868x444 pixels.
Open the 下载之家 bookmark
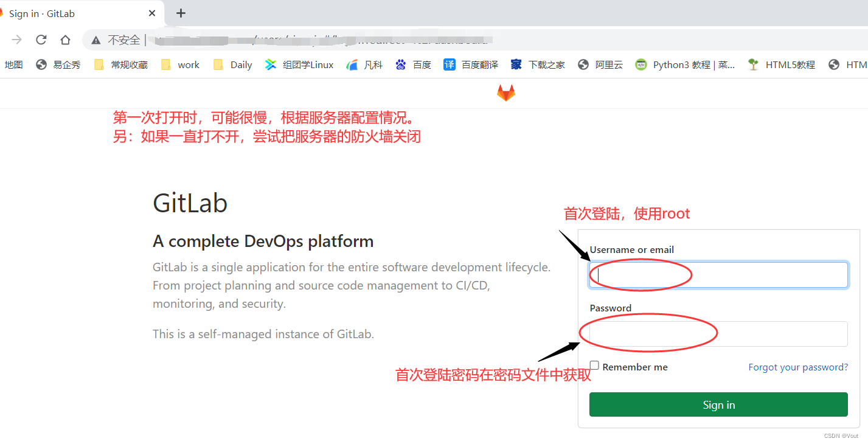(x=538, y=64)
